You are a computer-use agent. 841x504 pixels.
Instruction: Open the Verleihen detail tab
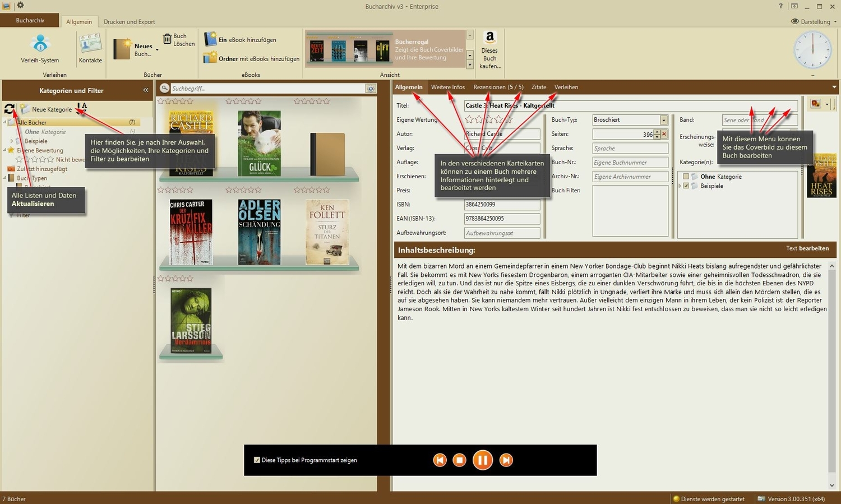pyautogui.click(x=566, y=87)
